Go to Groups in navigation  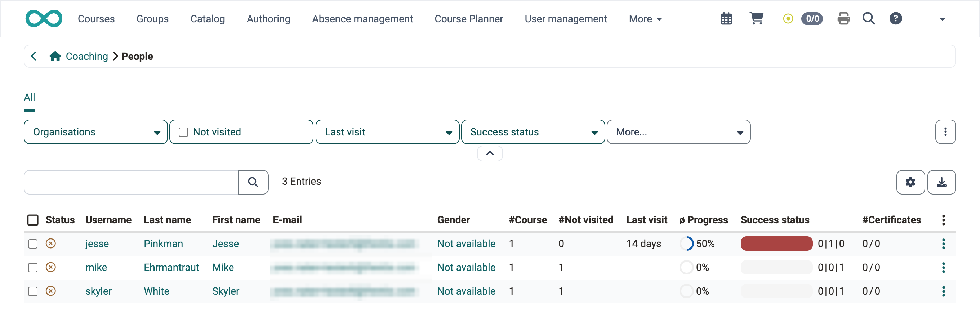click(x=152, y=19)
